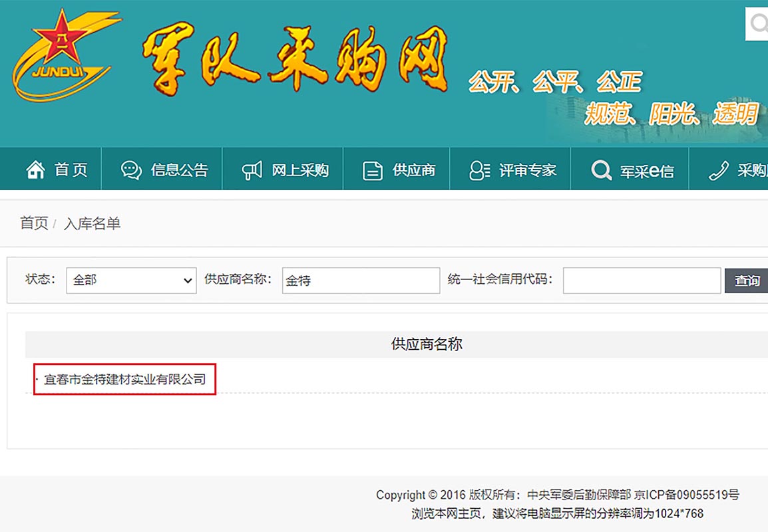Click the 公开、公平、公正 slogan text
This screenshot has height=532, width=768.
(554, 82)
